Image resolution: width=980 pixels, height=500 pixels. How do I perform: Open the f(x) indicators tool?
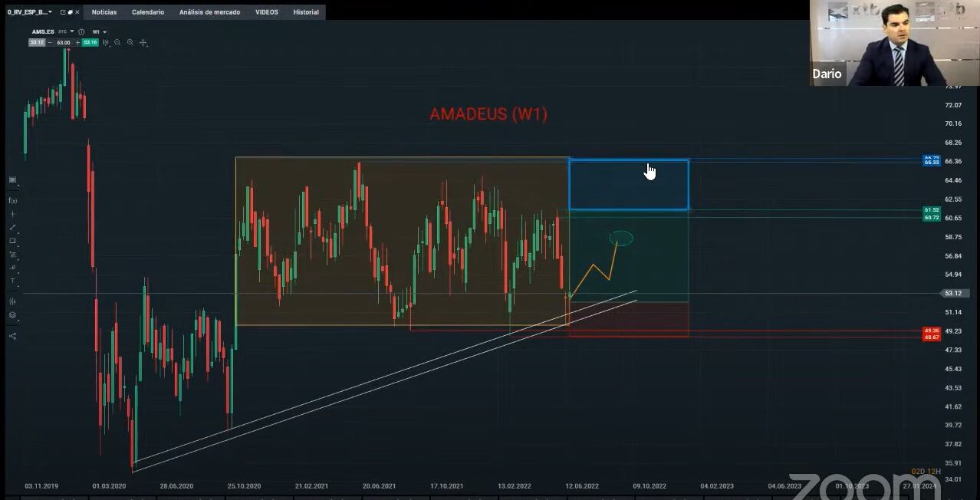click(x=12, y=200)
